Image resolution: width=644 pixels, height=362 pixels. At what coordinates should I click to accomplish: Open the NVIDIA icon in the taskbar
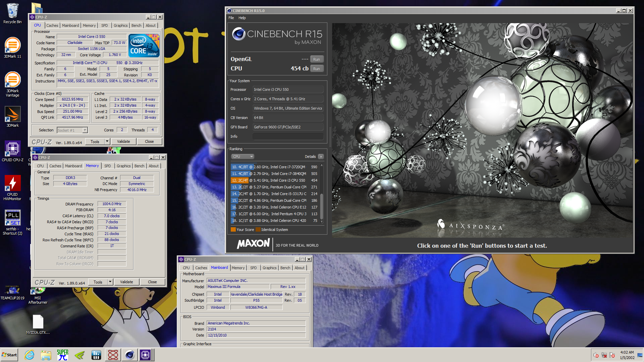tap(79, 355)
